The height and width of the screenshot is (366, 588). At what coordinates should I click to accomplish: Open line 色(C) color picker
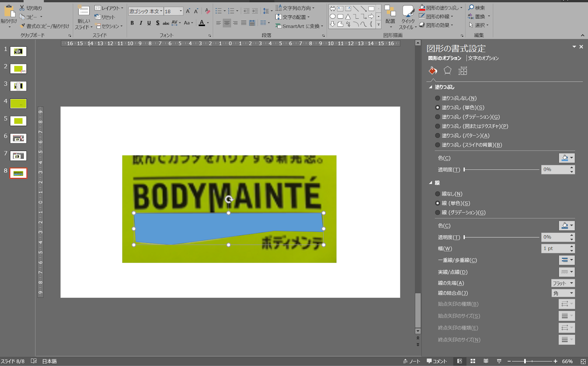[567, 226]
